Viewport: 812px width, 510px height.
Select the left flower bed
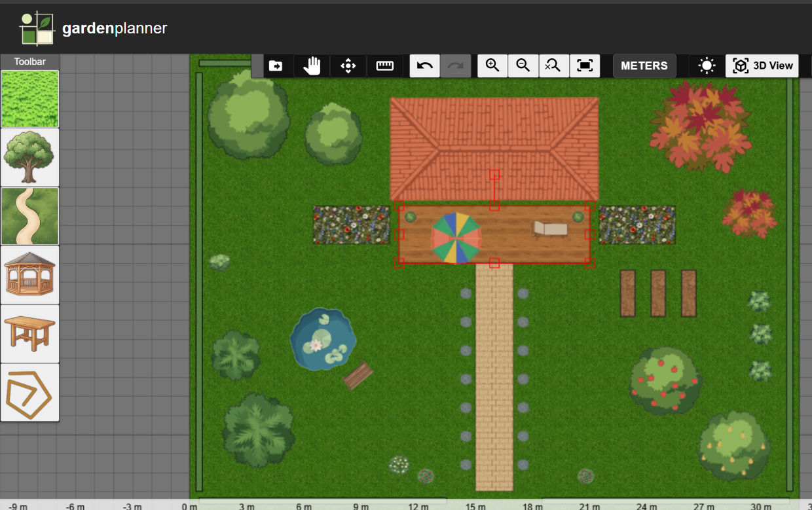(352, 225)
